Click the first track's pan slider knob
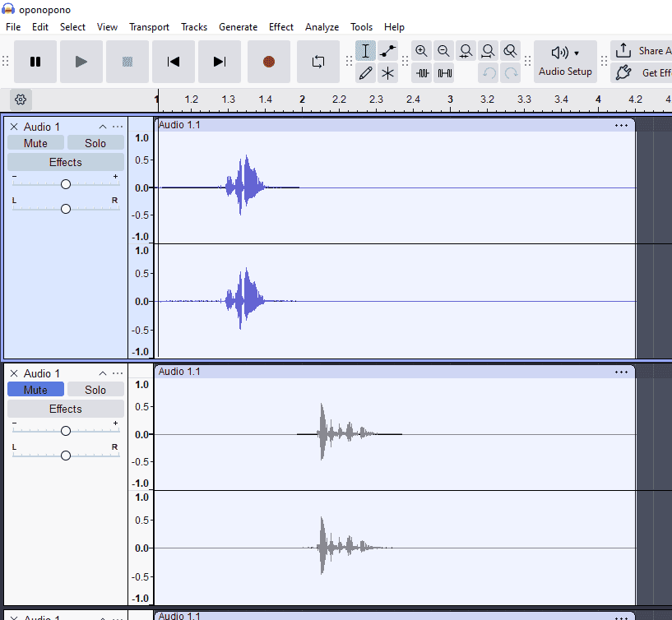The width and height of the screenshot is (672, 620). point(66,209)
